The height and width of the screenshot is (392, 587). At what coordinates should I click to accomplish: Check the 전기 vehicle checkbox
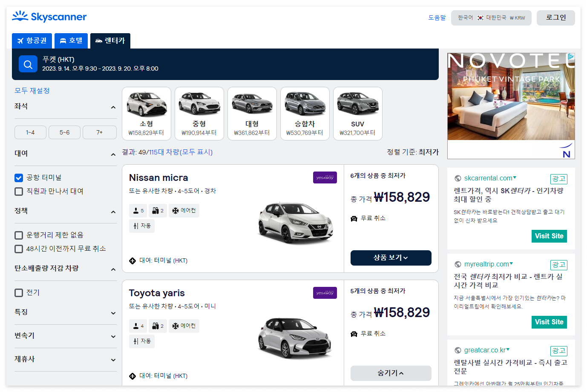tap(19, 292)
